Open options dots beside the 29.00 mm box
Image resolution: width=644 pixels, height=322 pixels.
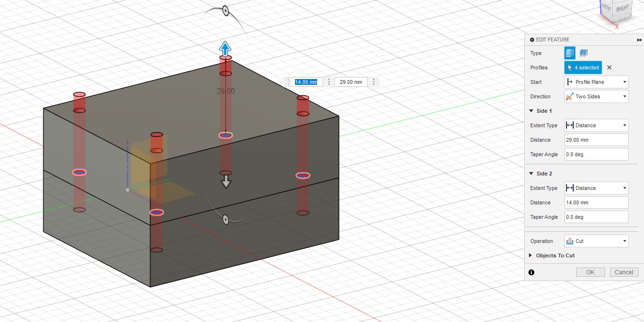point(374,82)
